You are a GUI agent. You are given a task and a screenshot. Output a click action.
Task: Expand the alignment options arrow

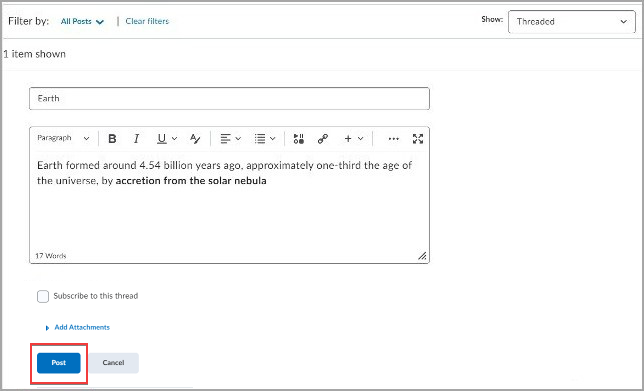point(238,139)
